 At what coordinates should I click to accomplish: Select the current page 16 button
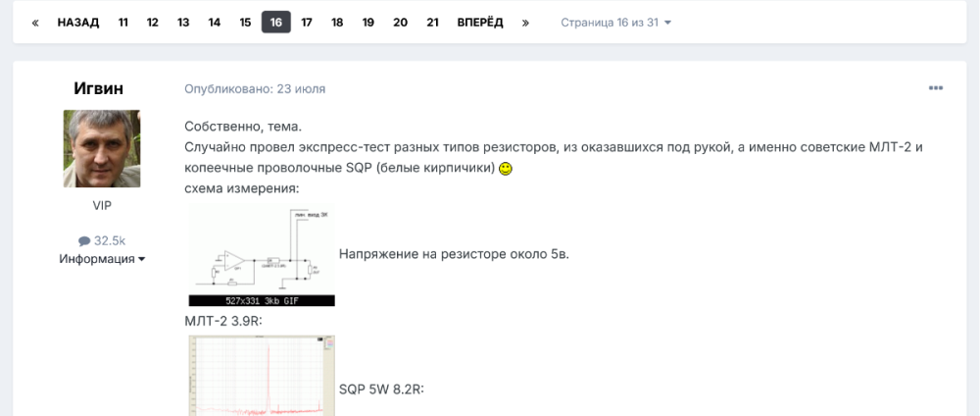[276, 23]
